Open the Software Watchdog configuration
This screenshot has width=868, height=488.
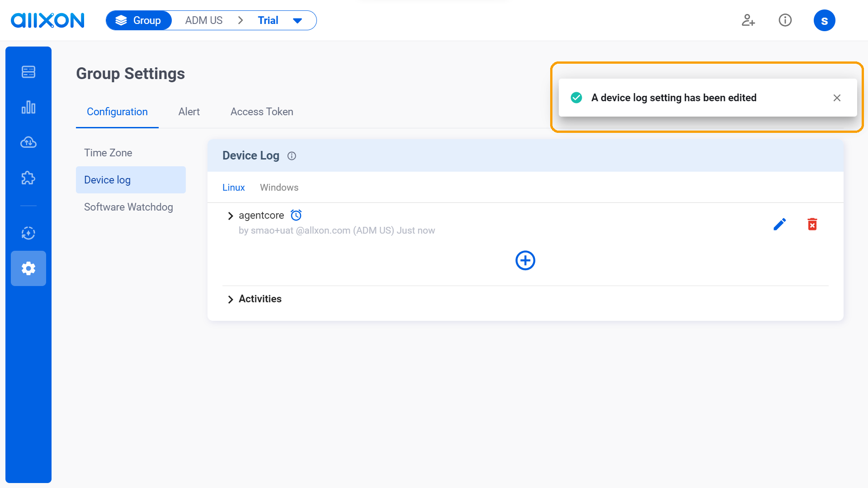pos(128,207)
